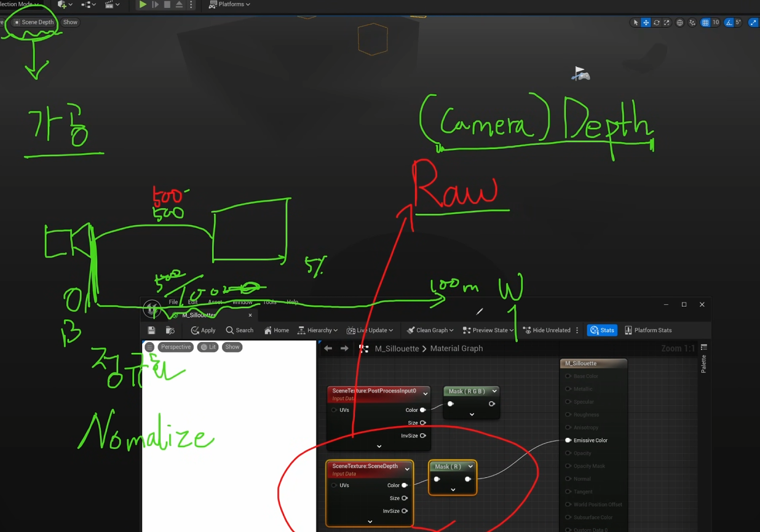Screen dimensions: 760x532
Task: Change rotation snap value 5°
Action: click(738, 23)
